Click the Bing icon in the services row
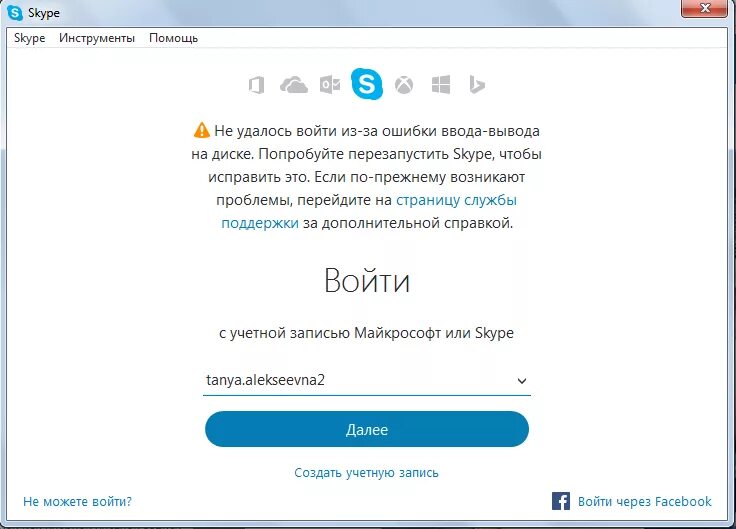Image resolution: width=736 pixels, height=529 pixels. tap(476, 84)
